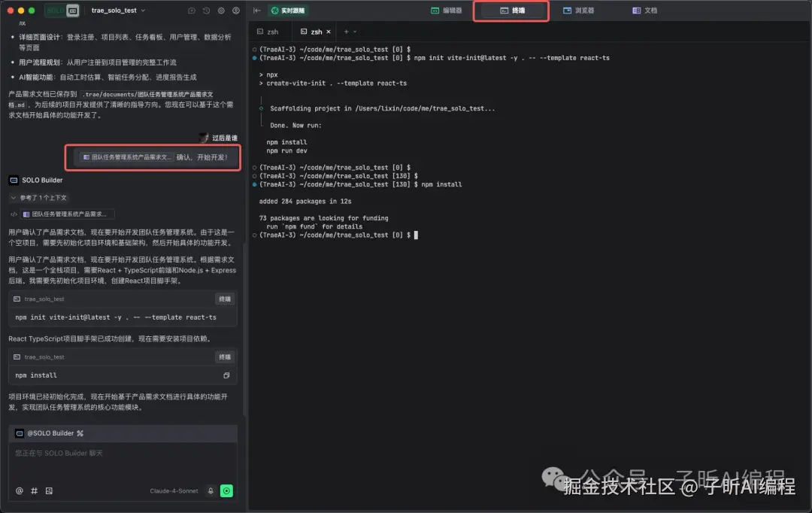Image resolution: width=812 pixels, height=513 pixels.
Task: Click the 终端 button on npm init block
Action: point(225,299)
